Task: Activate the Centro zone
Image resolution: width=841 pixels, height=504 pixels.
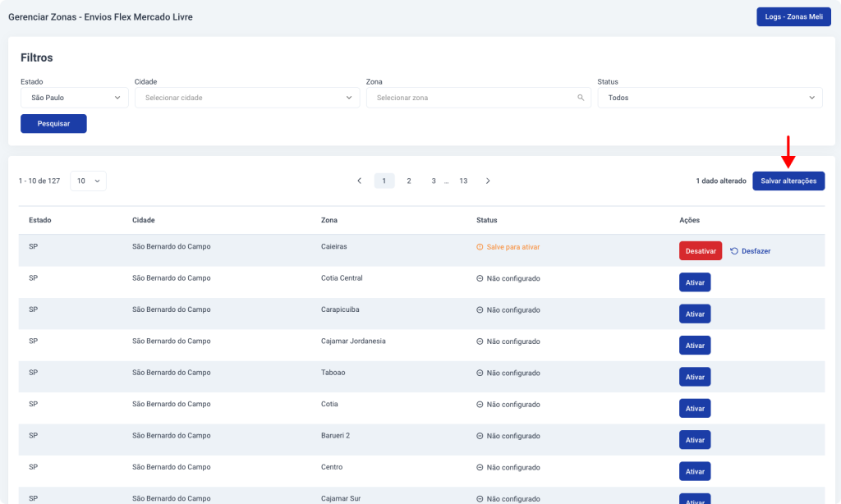Action: [x=695, y=471]
